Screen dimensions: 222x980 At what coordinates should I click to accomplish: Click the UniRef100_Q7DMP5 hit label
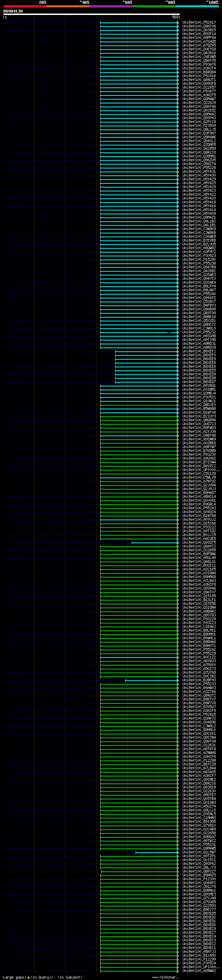pyautogui.click(x=199, y=145)
